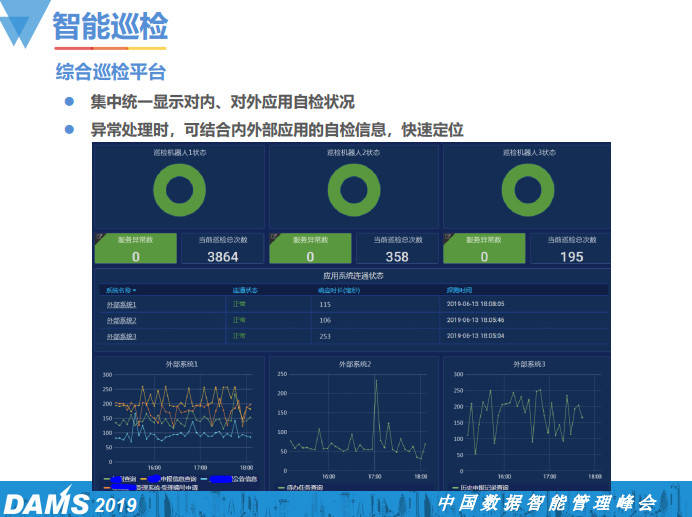The height and width of the screenshot is (517, 692).
Task: Click the spike peak in 外部系统2 chart
Action: pos(376,379)
